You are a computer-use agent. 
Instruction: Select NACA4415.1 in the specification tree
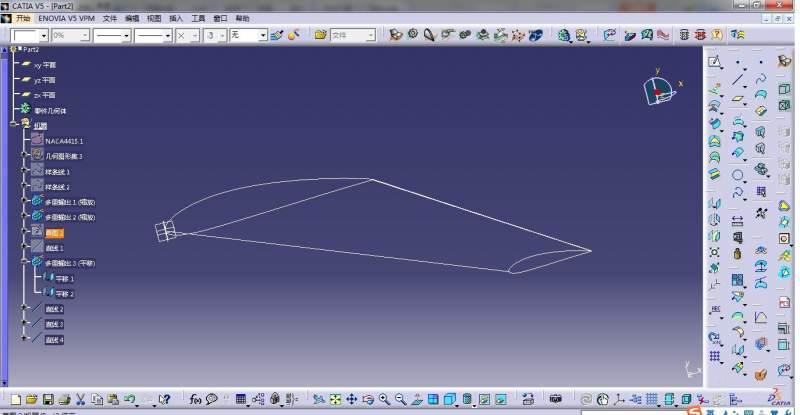tap(64, 141)
